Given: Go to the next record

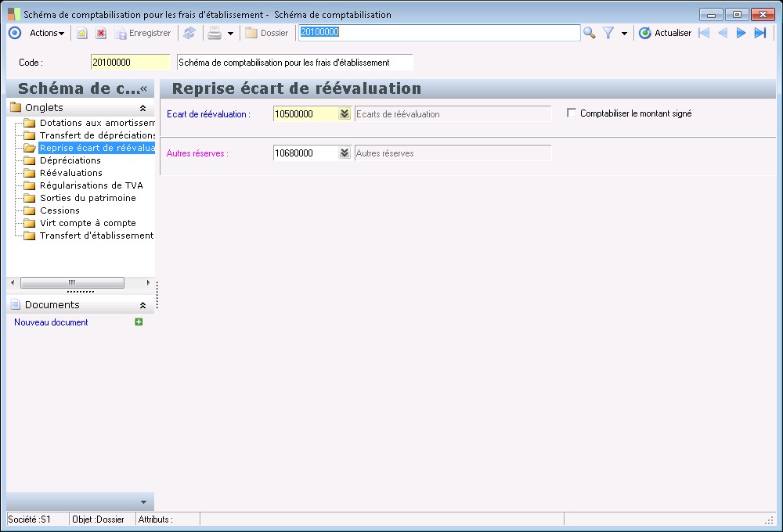Looking at the screenshot, I should click(x=741, y=33).
